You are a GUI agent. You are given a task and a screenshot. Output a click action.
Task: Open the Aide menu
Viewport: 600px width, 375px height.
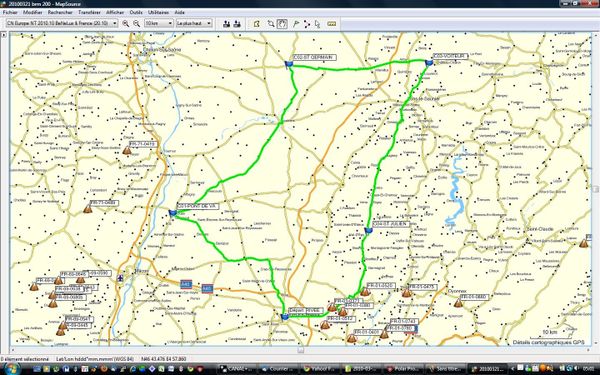(179, 12)
